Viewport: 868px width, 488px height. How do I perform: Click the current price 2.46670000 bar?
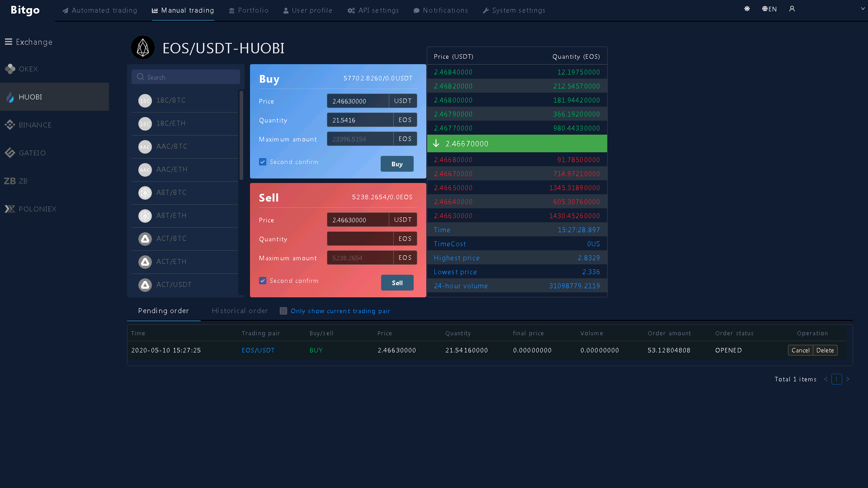pyautogui.click(x=517, y=143)
